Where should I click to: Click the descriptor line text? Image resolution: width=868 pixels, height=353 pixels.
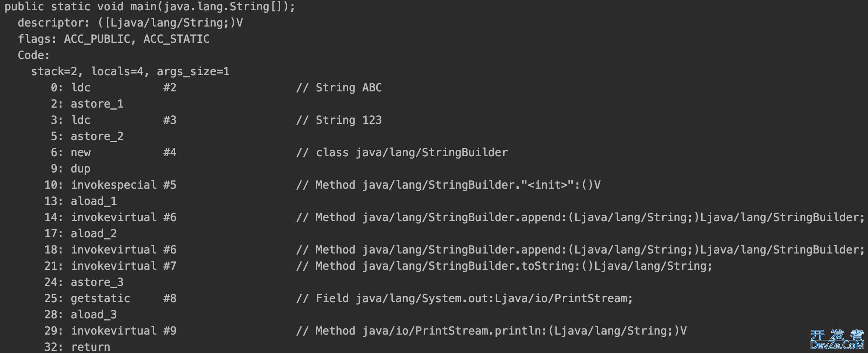click(130, 23)
